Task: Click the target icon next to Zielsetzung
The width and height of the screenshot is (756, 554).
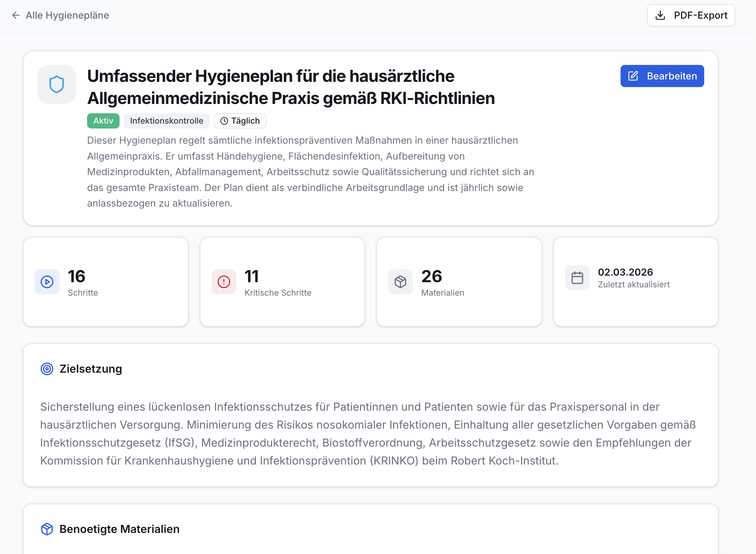Action: pyautogui.click(x=47, y=369)
